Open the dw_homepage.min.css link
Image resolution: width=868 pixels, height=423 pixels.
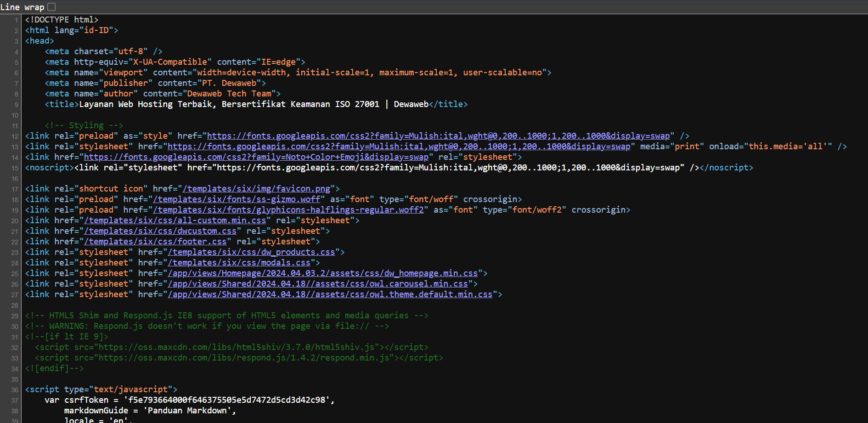tap(323, 273)
